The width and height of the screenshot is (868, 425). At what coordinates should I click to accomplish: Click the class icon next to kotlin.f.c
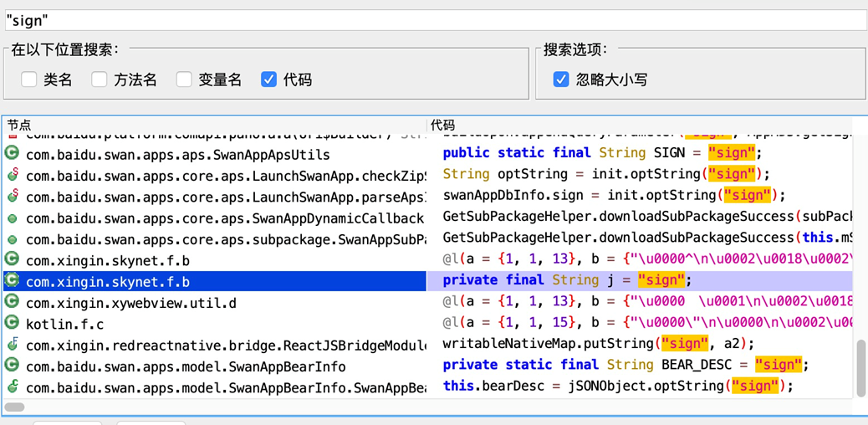click(13, 323)
